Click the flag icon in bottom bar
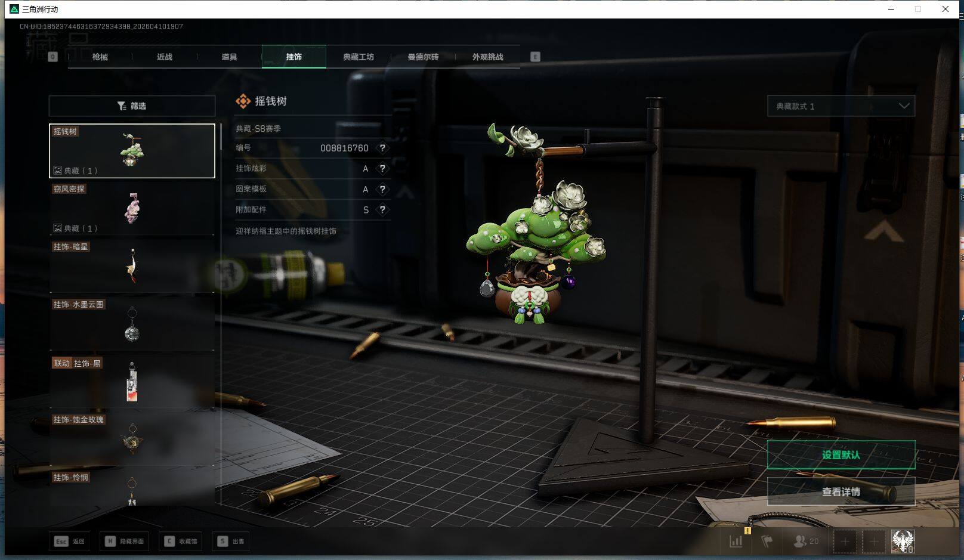The height and width of the screenshot is (560, 964). [767, 542]
